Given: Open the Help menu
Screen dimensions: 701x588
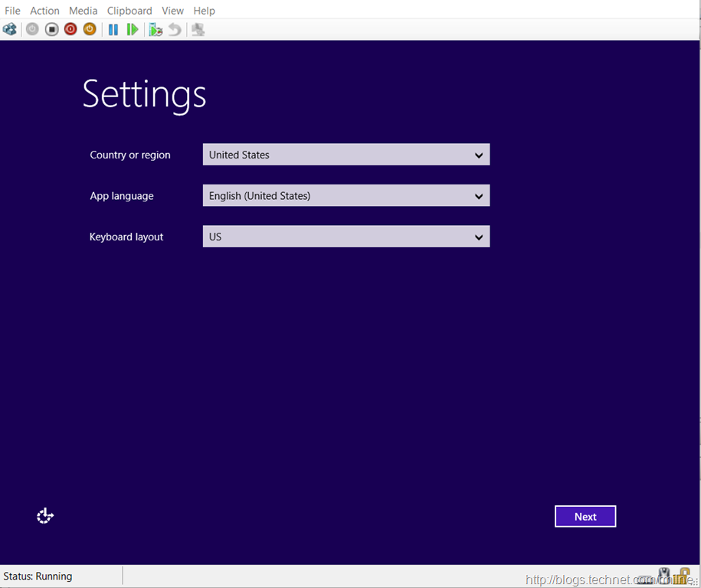Looking at the screenshot, I should pos(204,11).
